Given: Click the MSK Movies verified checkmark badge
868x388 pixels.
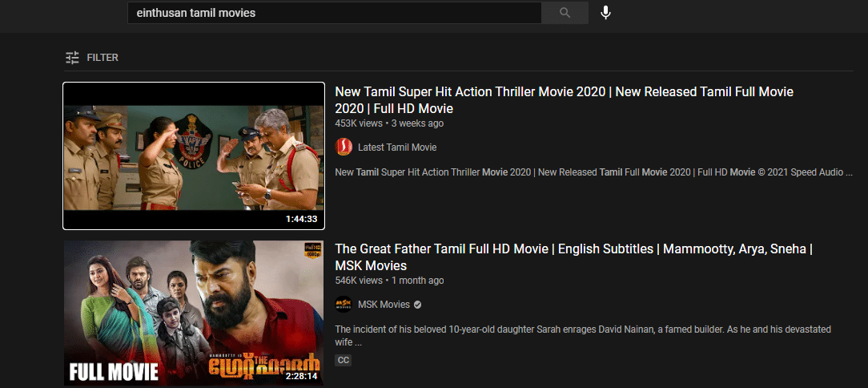Looking at the screenshot, I should click(418, 305).
